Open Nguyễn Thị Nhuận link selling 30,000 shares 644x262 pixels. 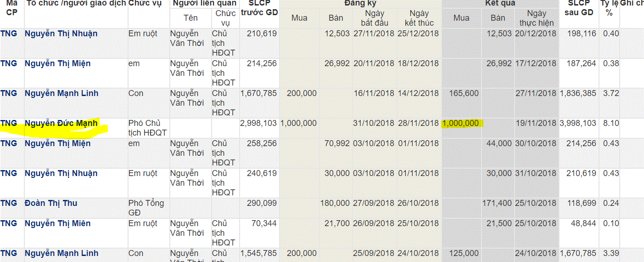61,173
